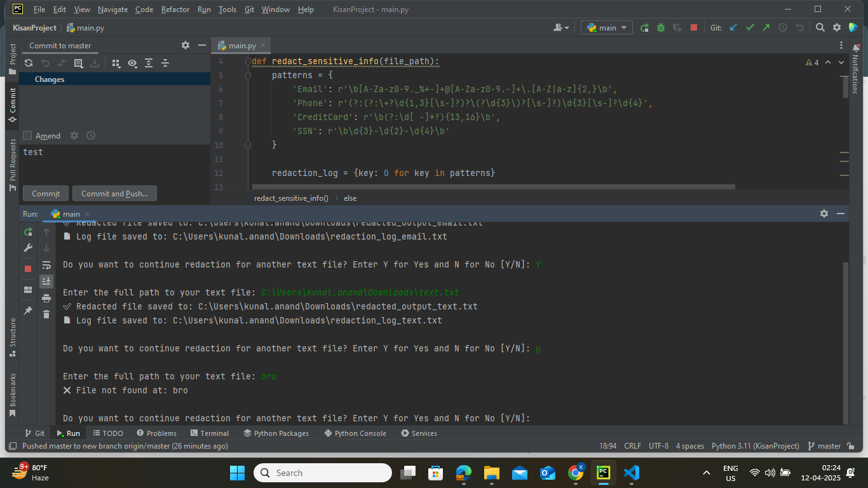Toggle soft-wrap in the Run console
The height and width of the screenshot is (488, 868).
(46, 265)
